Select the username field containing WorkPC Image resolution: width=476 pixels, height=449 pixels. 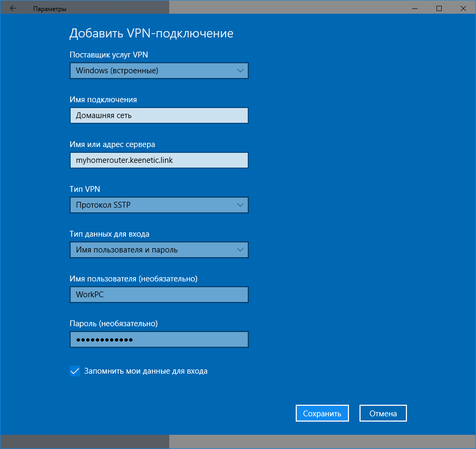click(x=159, y=295)
